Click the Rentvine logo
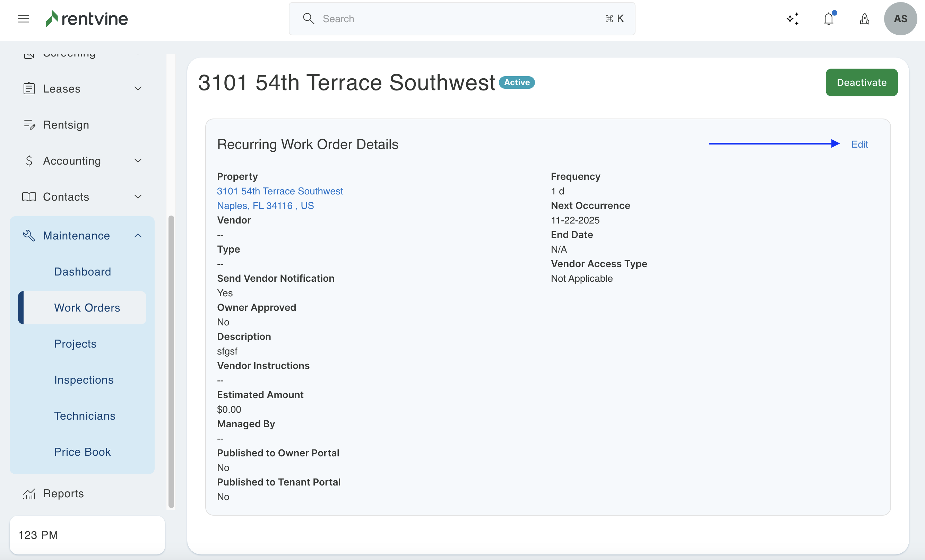Image resolution: width=925 pixels, height=560 pixels. tap(87, 19)
